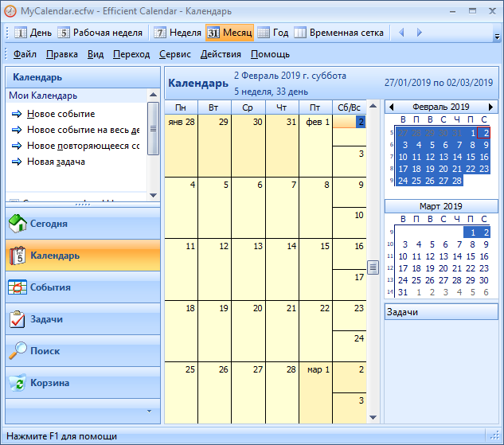Click the New event (Новое событие) link
This screenshot has width=504, height=445.
pos(61,114)
